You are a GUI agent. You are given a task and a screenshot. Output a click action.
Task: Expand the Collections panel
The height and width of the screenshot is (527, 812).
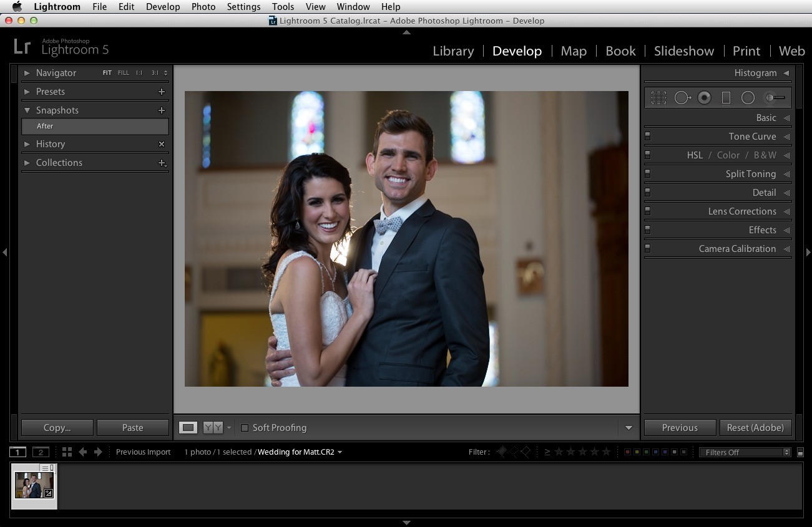point(27,163)
